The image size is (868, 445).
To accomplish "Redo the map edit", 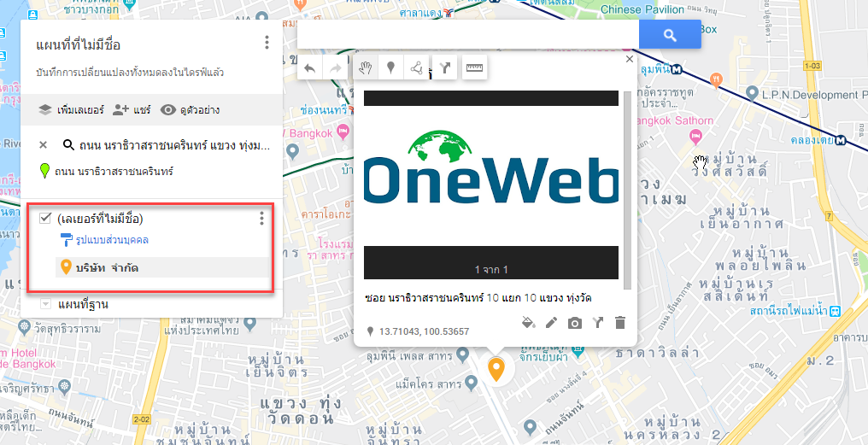I will (x=335, y=68).
